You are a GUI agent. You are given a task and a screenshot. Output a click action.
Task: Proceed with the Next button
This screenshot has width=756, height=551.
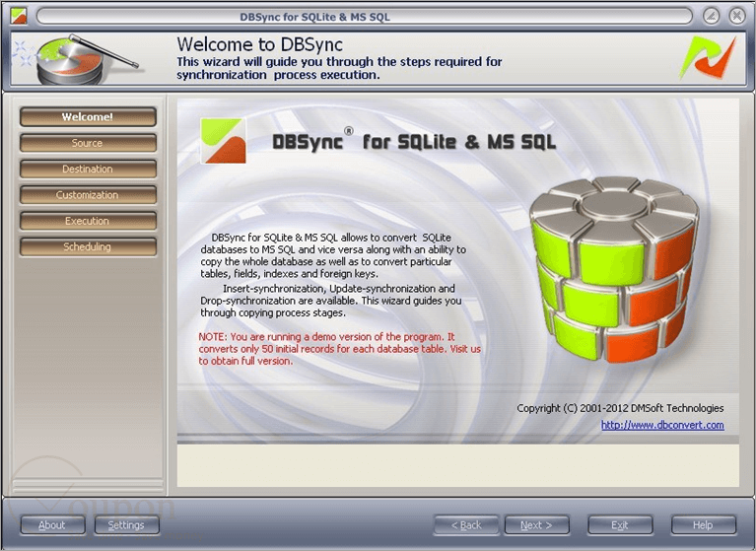536,525
